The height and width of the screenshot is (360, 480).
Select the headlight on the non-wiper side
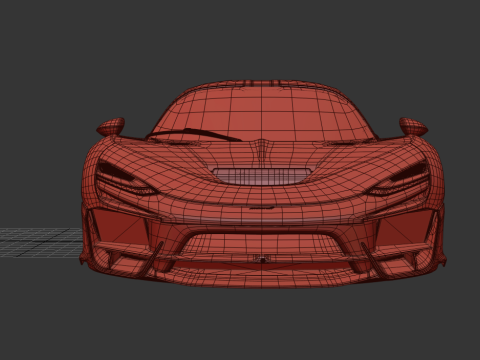[397, 178]
